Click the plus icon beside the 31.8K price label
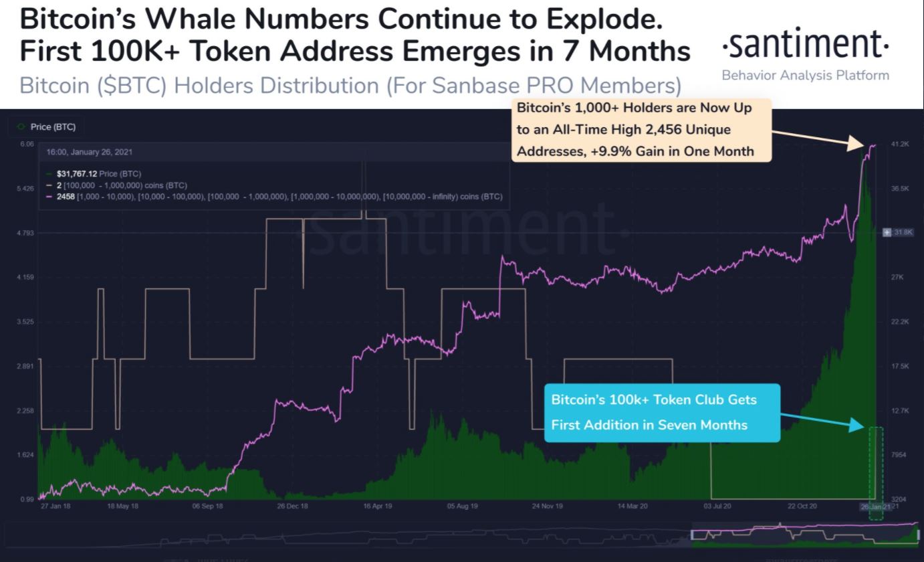The height and width of the screenshot is (562, 924). click(887, 232)
